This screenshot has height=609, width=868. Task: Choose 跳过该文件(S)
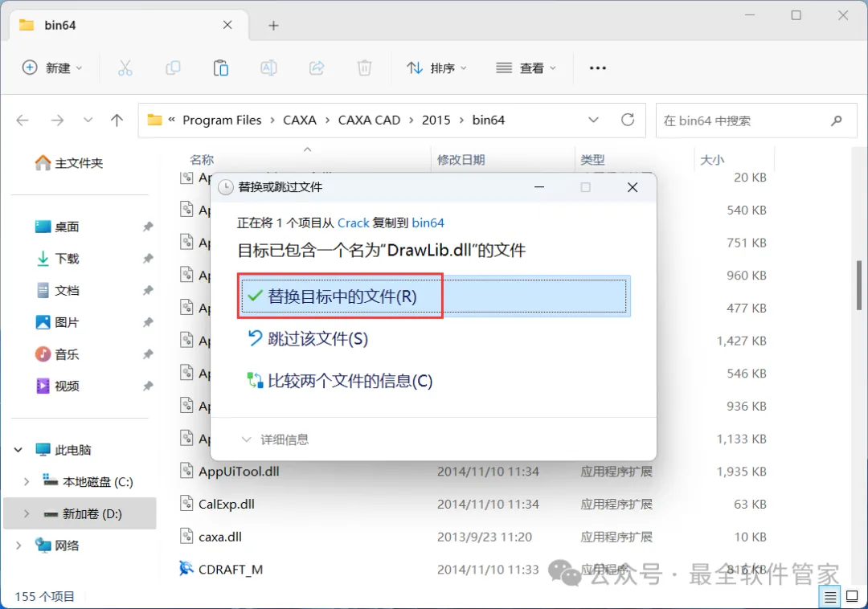[x=307, y=338]
